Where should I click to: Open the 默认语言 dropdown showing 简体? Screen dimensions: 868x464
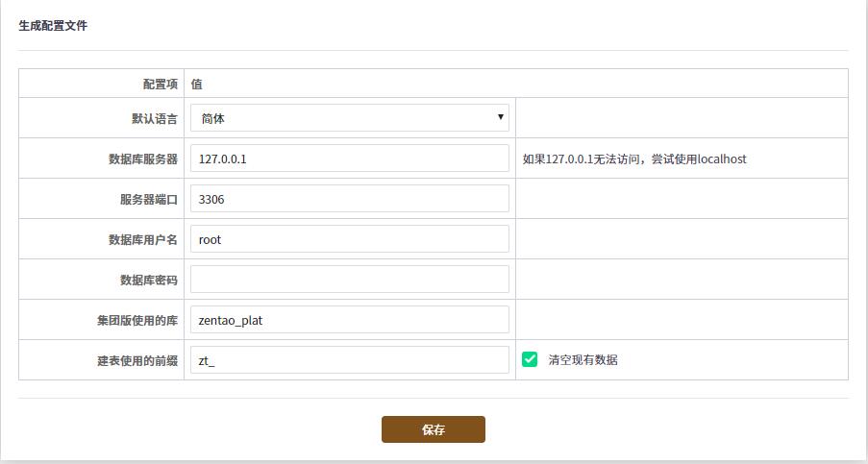pyautogui.click(x=350, y=118)
